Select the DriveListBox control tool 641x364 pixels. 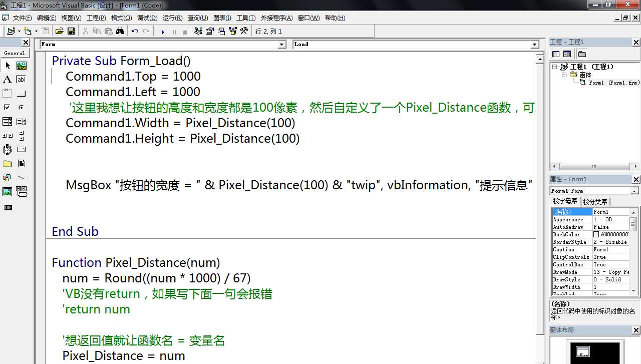pos(22,150)
